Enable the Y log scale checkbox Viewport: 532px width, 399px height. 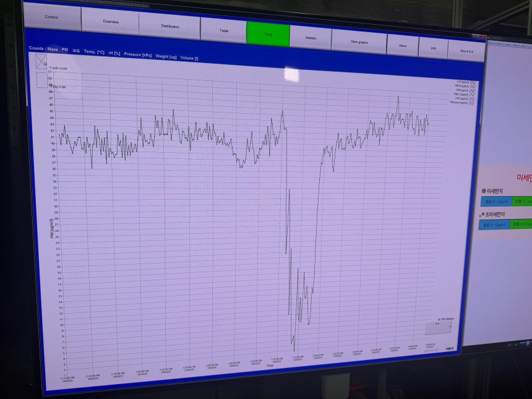click(x=42, y=80)
